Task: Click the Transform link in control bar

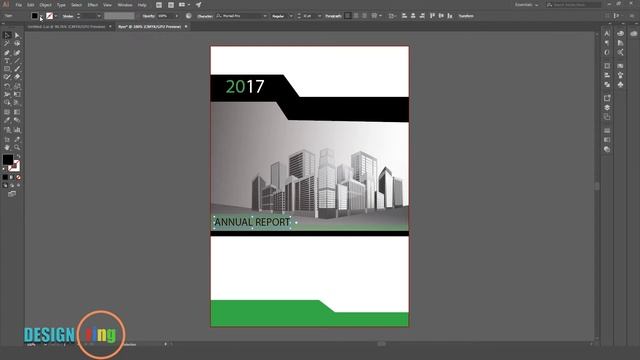Action: (x=466, y=16)
